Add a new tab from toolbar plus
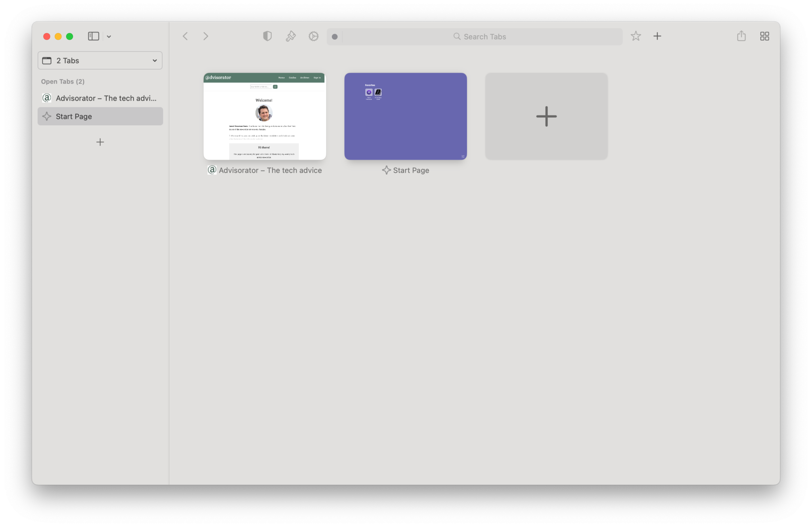Viewport: 812px width, 527px height. [x=657, y=36]
